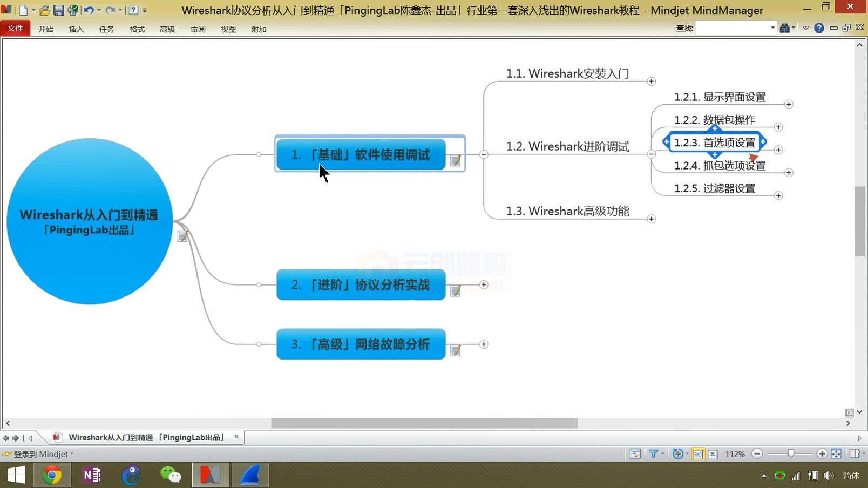Screen dimensions: 868x488
Task: Toggle the Gantt task pane icon in status bar
Action: coord(635,454)
